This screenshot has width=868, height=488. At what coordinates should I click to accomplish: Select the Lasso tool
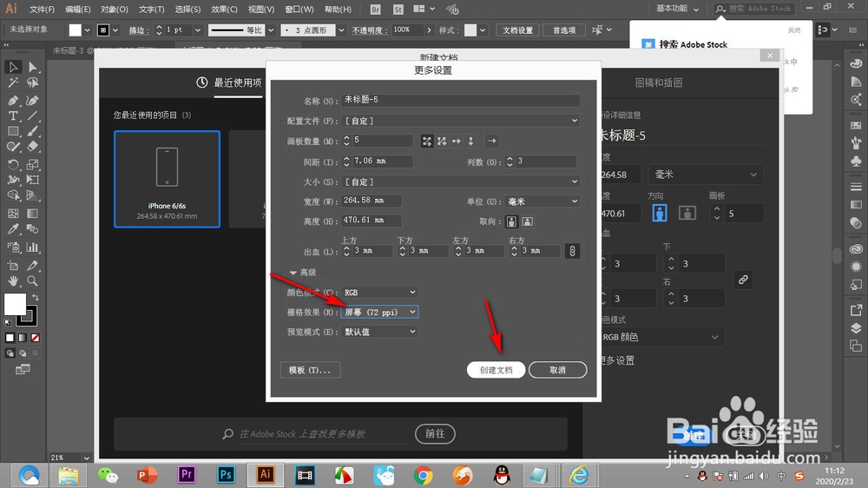pyautogui.click(x=33, y=83)
